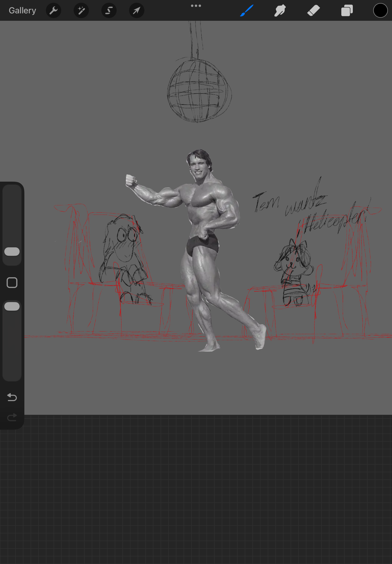Screen dimensions: 392x564
Task: Select the Brush tool
Action: (247, 11)
